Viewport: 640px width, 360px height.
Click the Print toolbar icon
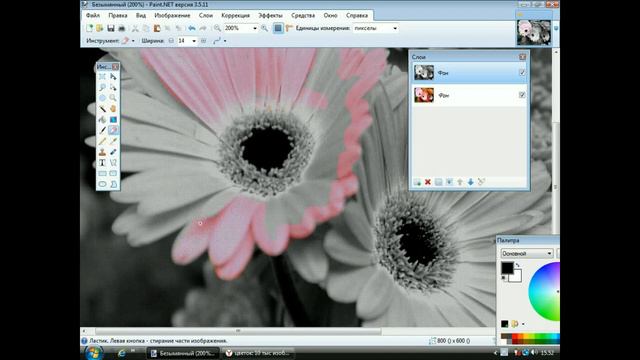click(121, 28)
